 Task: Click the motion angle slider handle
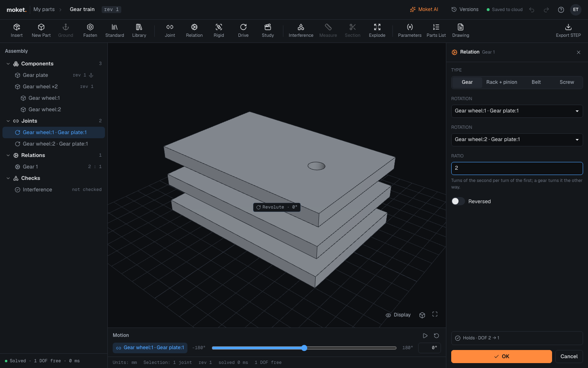(304, 348)
